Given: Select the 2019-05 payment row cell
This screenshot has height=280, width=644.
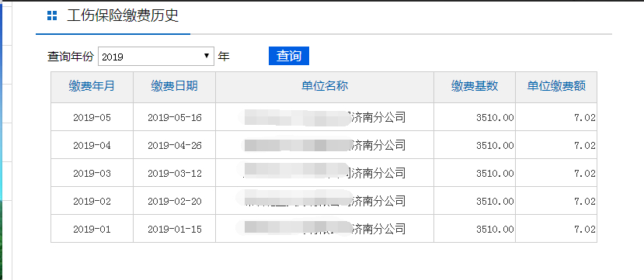Looking at the screenshot, I should pos(92,117).
